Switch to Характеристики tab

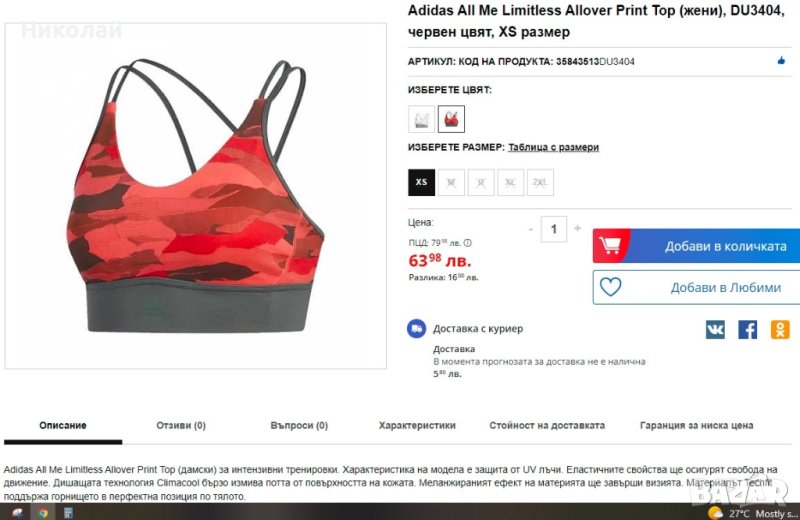[x=417, y=425]
